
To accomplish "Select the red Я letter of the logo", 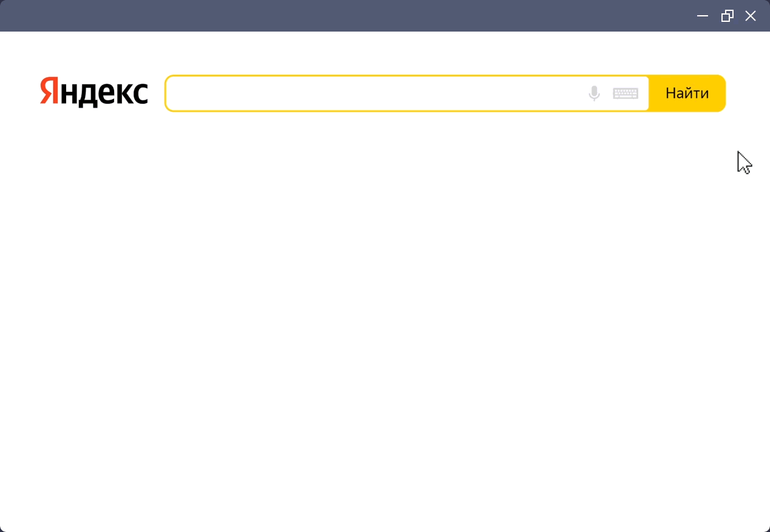I will (x=49, y=91).
